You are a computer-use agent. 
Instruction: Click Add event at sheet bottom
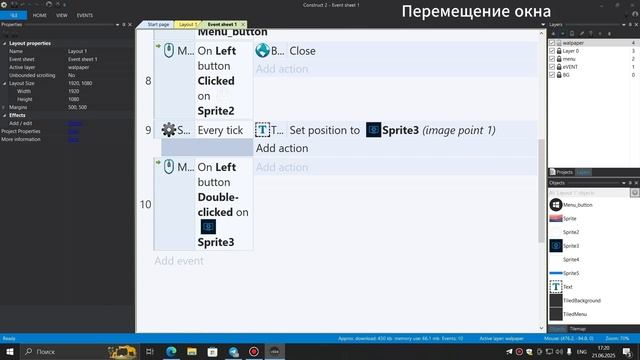click(179, 260)
